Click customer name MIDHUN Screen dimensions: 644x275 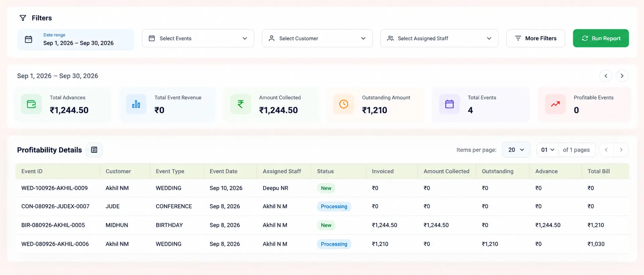[117, 225]
